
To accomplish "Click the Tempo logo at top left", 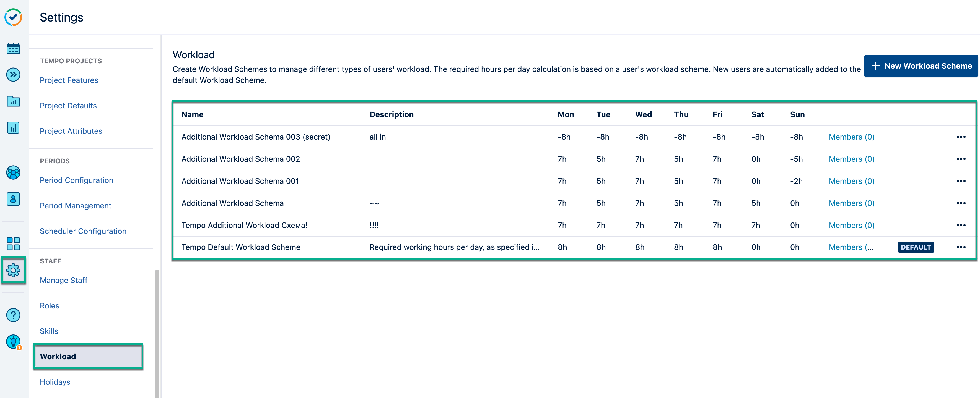I will [x=14, y=17].
